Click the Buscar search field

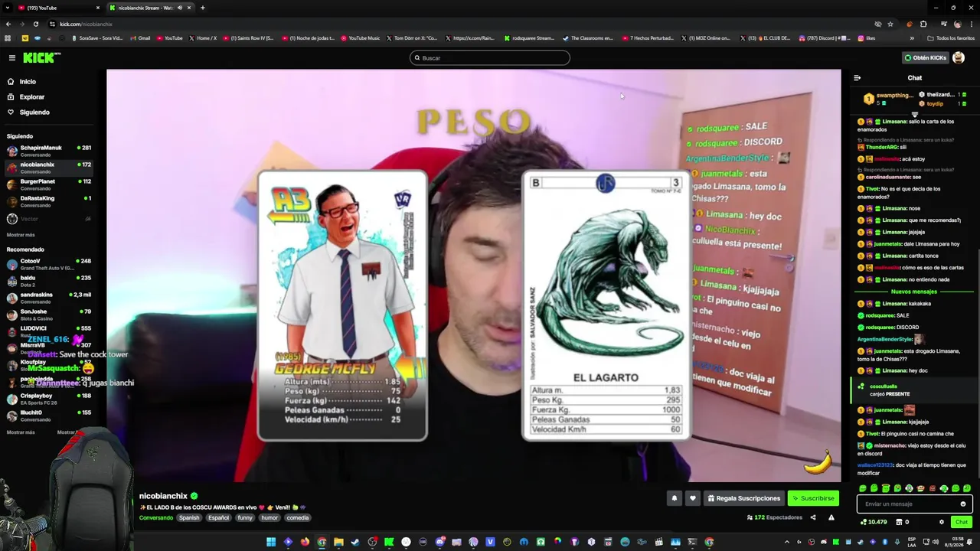point(490,57)
